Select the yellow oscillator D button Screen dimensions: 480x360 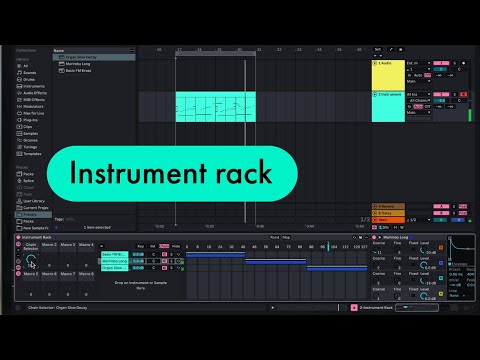[x=441, y=294]
